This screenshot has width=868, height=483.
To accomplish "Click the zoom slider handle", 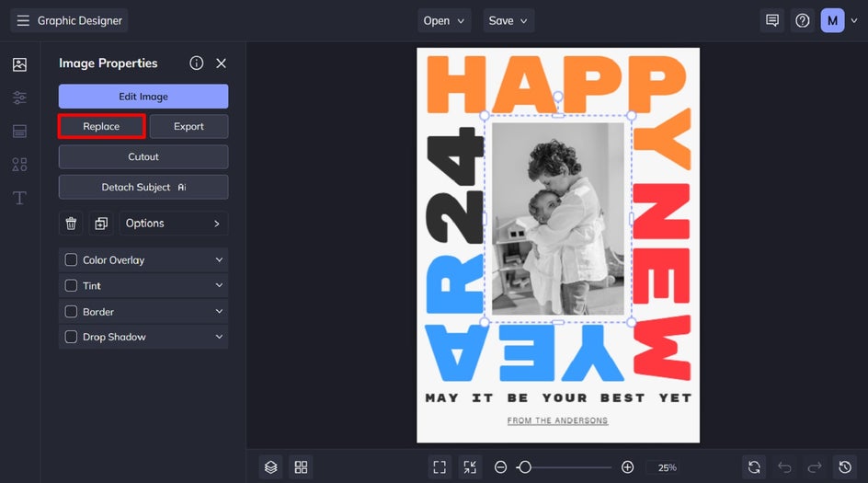I will tap(524, 467).
